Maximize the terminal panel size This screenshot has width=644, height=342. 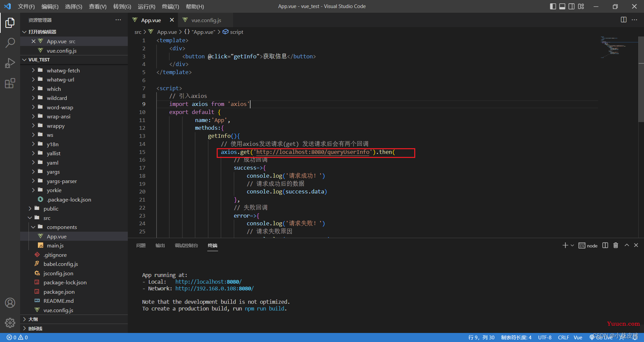point(627,245)
